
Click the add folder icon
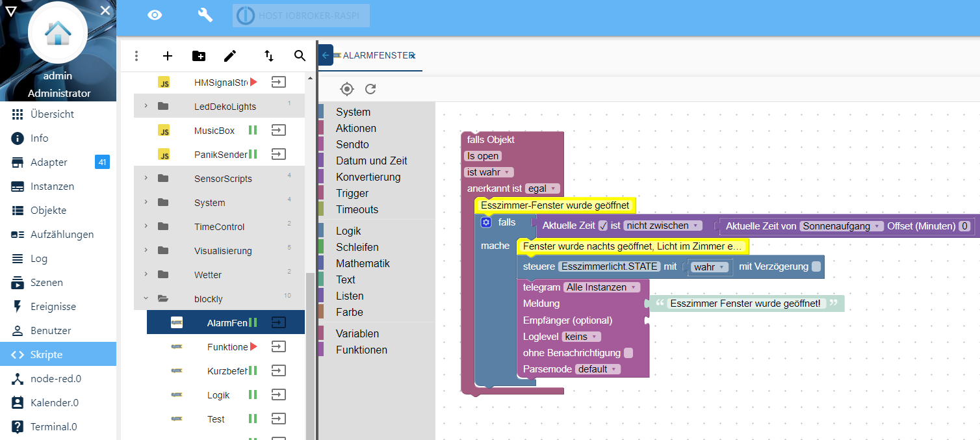point(199,56)
